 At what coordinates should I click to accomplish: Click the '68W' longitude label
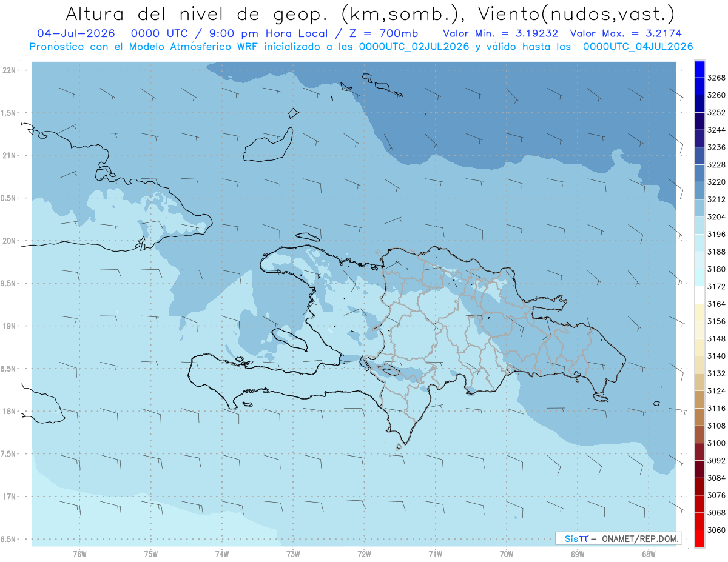(649, 553)
